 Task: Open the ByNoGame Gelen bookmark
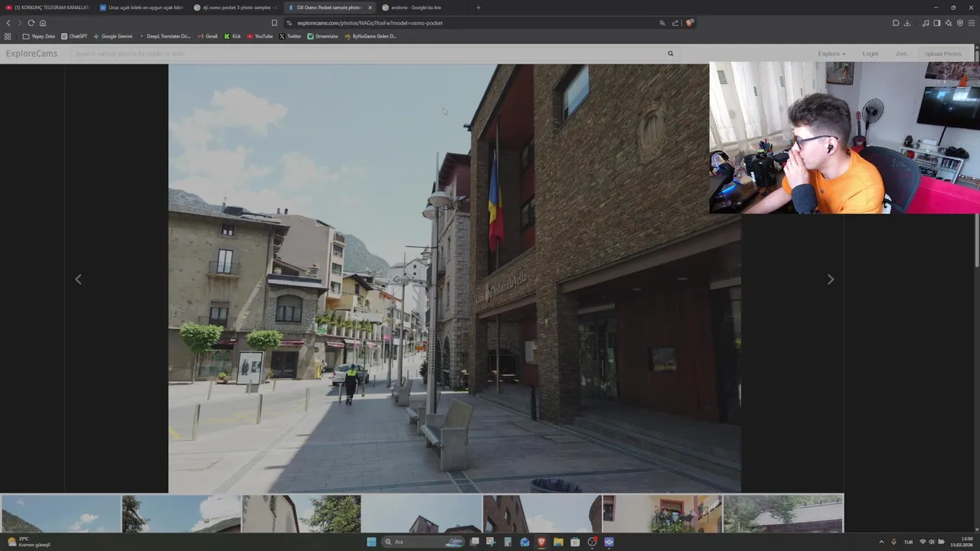click(370, 36)
